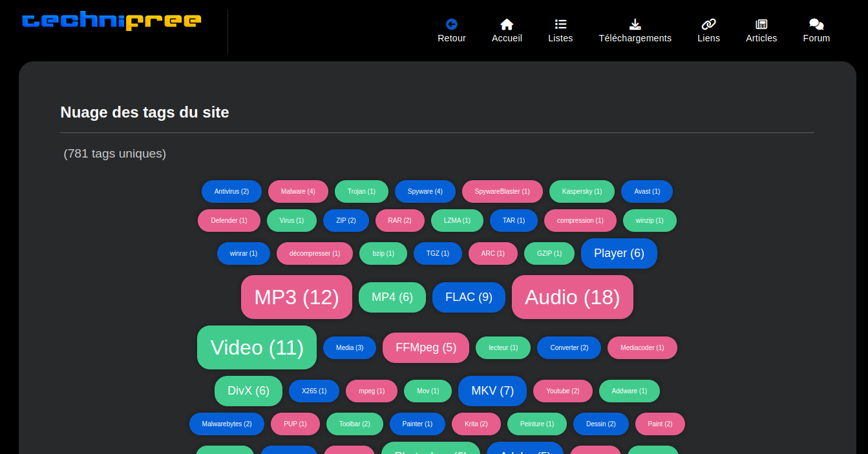Click the Liens chain link icon

(708, 24)
